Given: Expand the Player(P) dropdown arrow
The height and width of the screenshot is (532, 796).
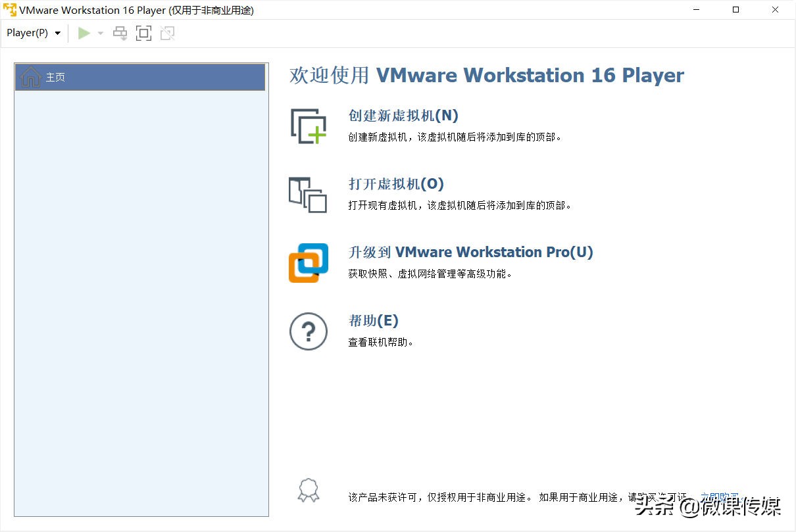Looking at the screenshot, I should pyautogui.click(x=58, y=32).
